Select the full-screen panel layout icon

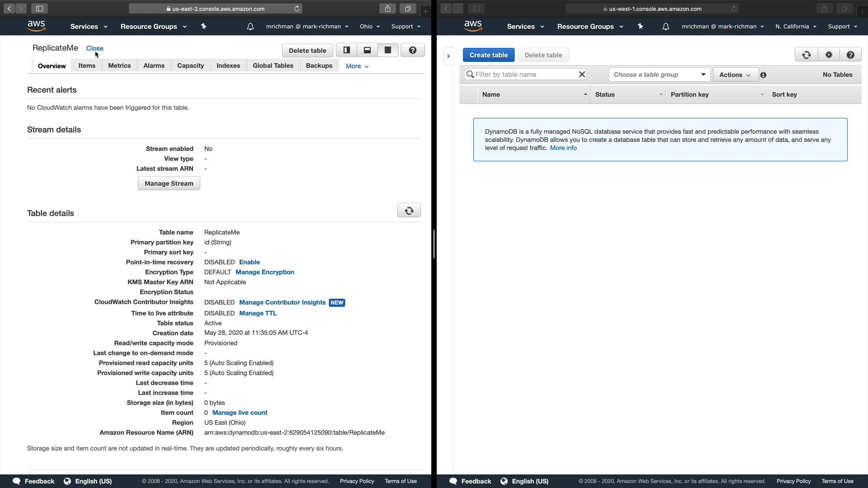point(387,50)
